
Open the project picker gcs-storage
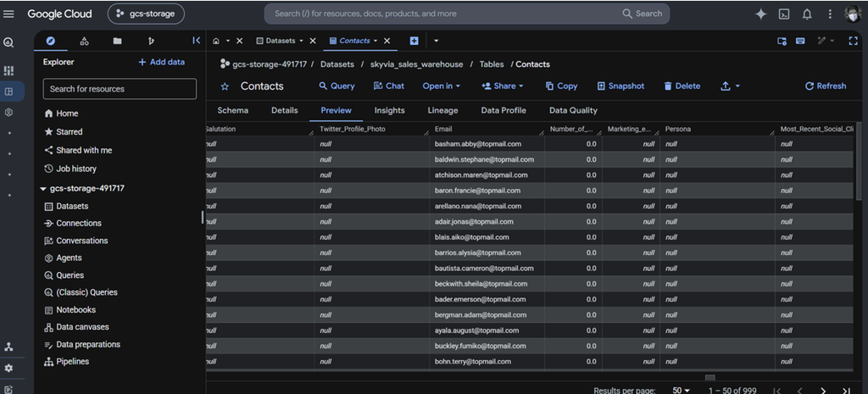(146, 14)
